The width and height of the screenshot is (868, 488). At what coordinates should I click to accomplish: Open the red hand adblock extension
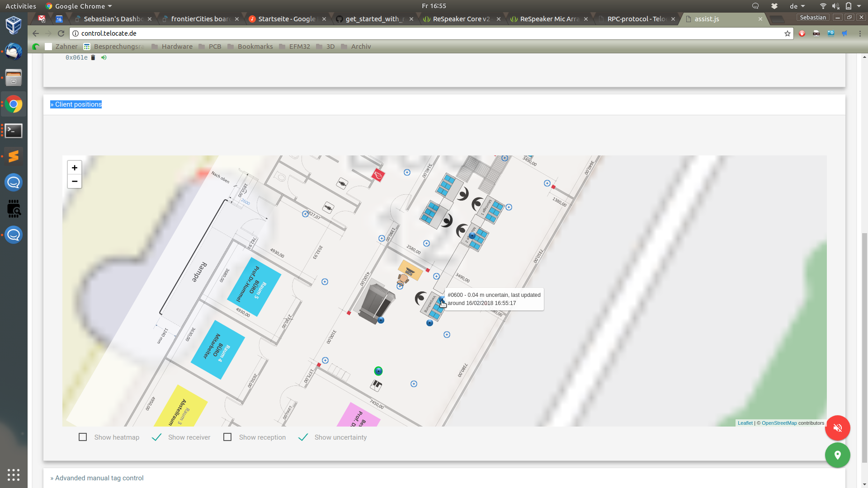(x=802, y=33)
